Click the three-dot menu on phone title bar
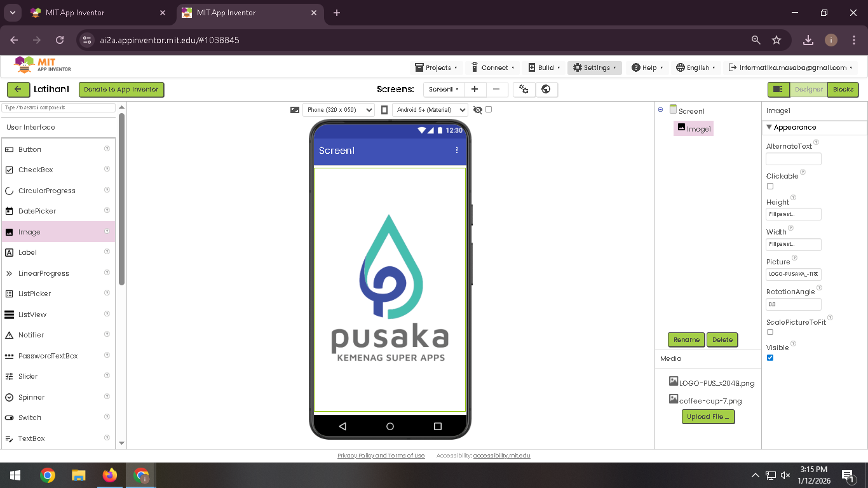Viewport: 868px width, 488px height. pos(456,151)
